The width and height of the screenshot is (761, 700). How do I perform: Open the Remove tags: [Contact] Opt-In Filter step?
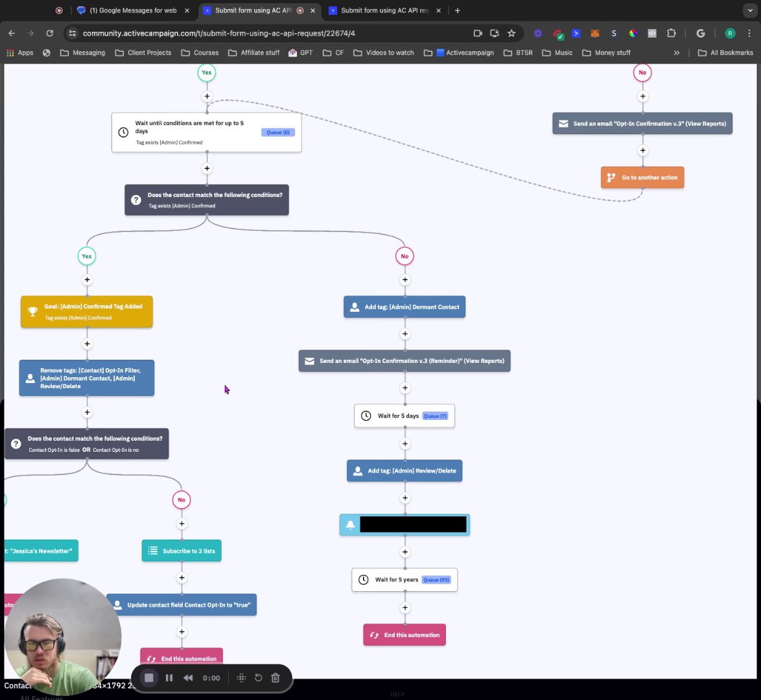tap(86, 378)
